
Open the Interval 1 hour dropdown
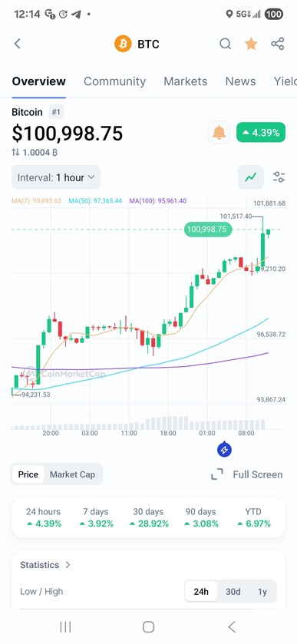(56, 177)
